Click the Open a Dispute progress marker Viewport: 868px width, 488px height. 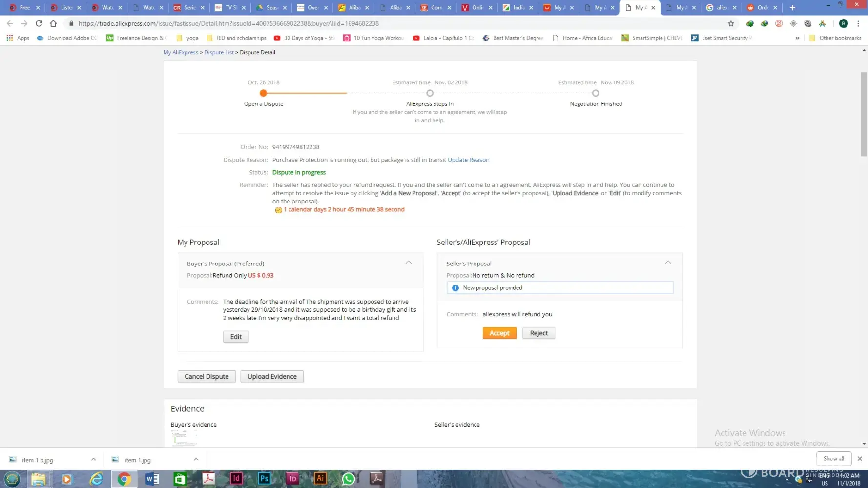(x=264, y=93)
